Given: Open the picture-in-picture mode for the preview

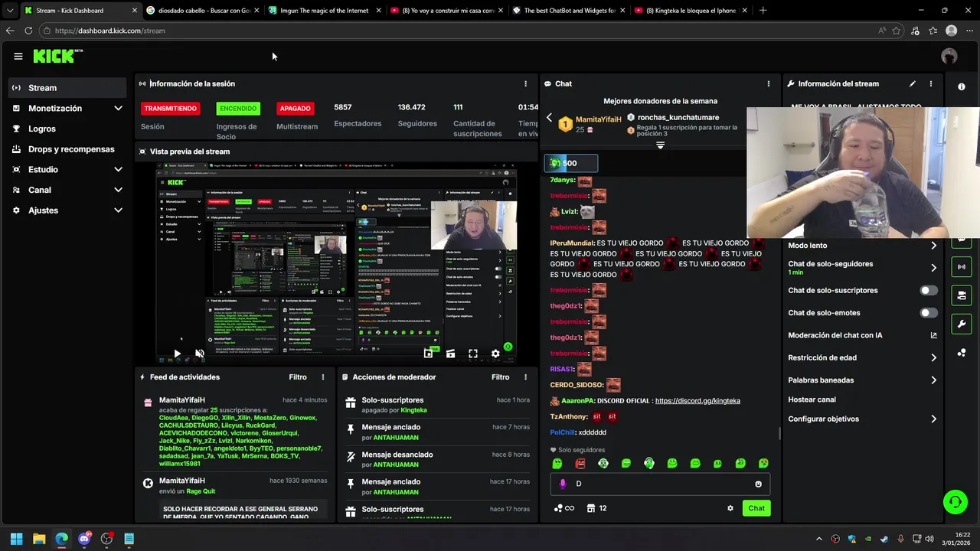Looking at the screenshot, I should pyautogui.click(x=428, y=354).
